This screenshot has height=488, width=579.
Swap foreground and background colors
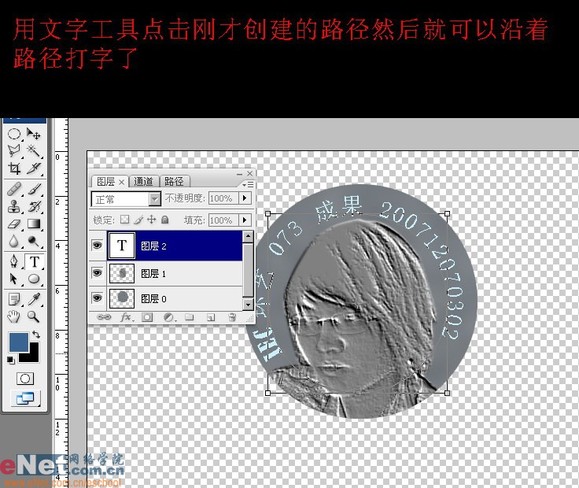36,334
